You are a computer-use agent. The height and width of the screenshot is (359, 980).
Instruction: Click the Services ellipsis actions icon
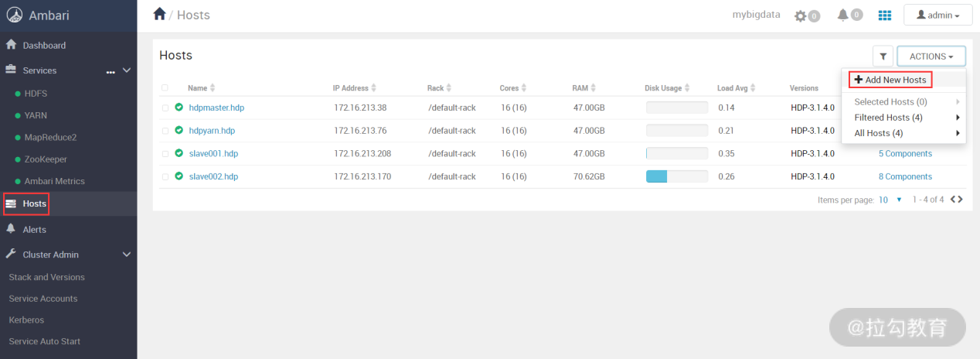[x=111, y=71]
